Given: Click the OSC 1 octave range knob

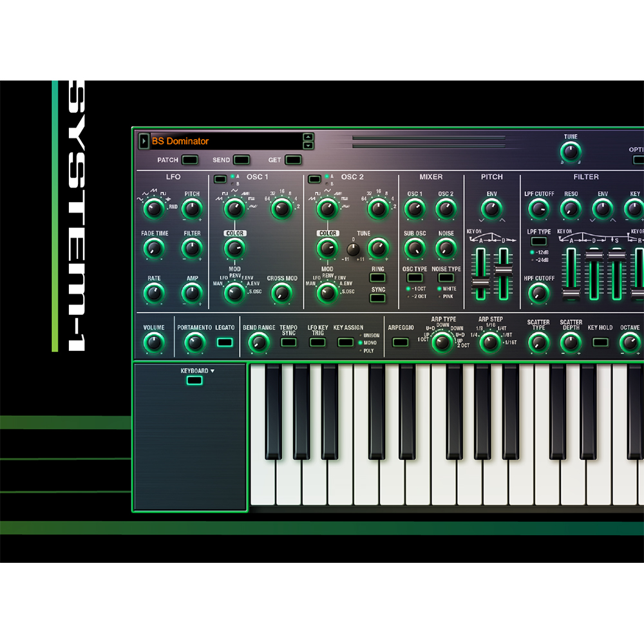Looking at the screenshot, I should (x=282, y=209).
